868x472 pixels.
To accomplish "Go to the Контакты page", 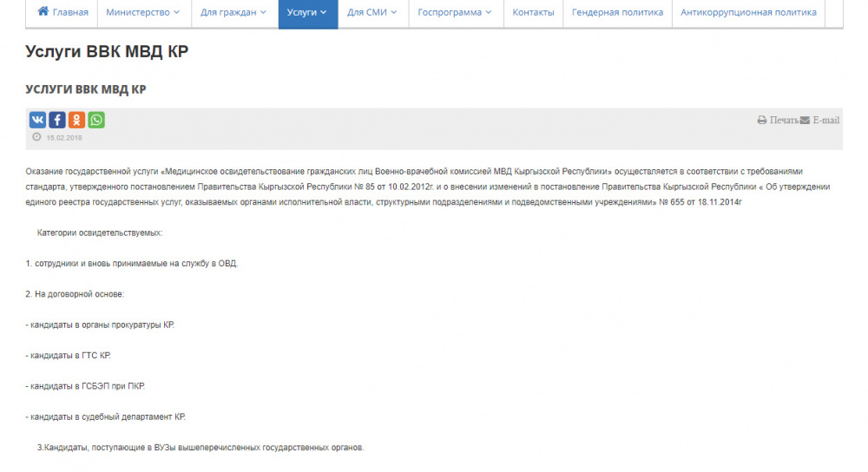I will (533, 13).
